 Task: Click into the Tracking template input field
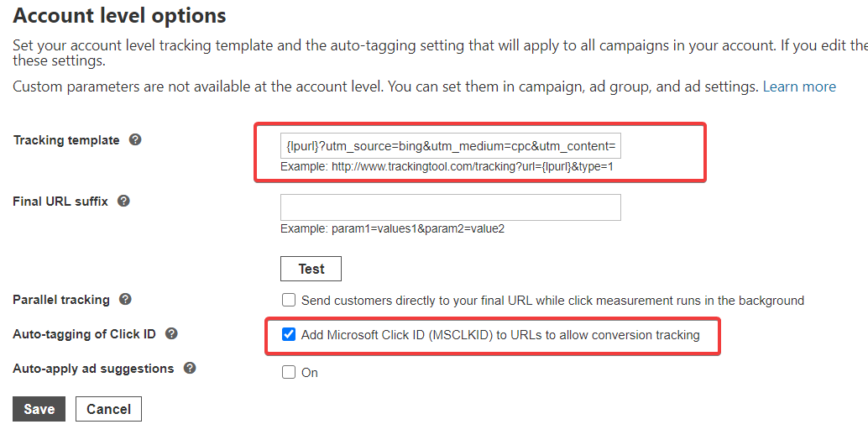coord(450,146)
